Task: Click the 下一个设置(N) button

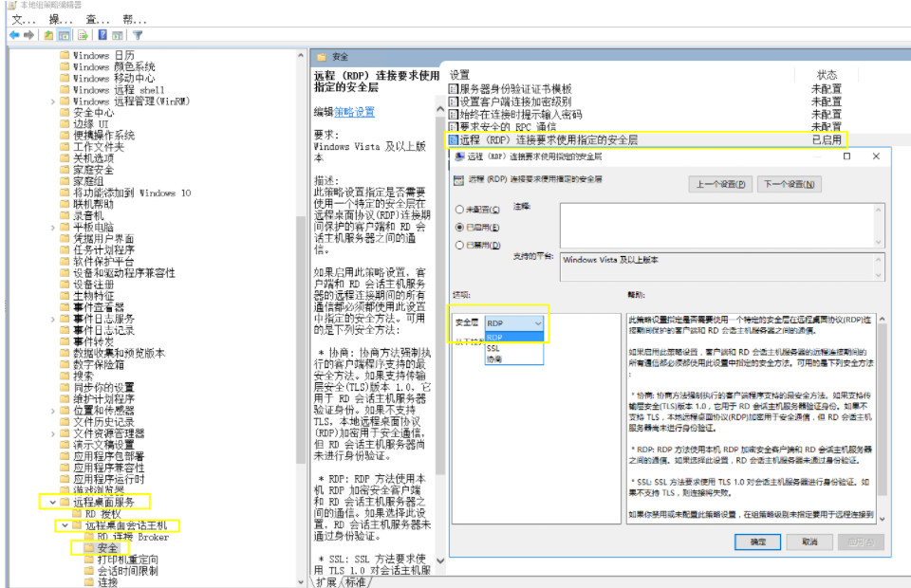Action: click(789, 184)
